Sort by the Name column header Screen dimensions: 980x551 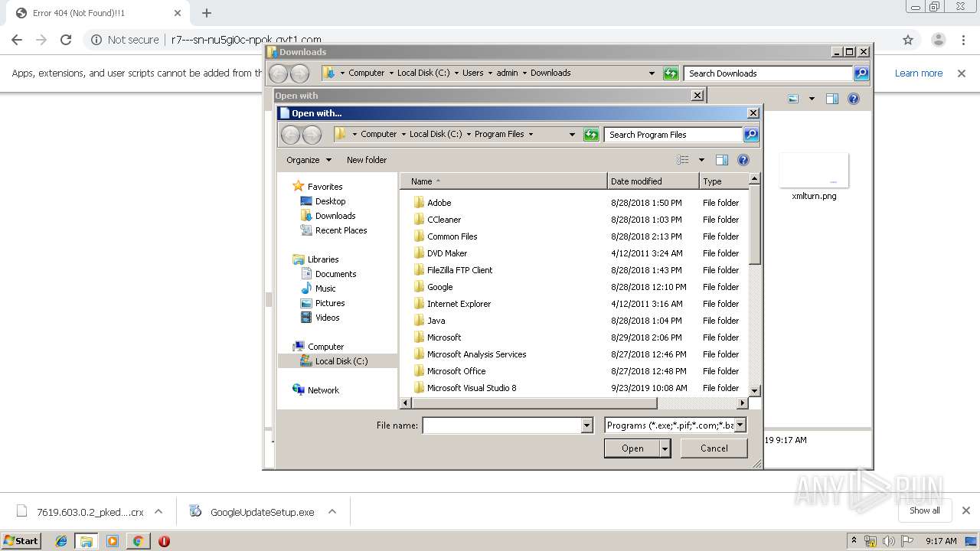click(x=503, y=181)
